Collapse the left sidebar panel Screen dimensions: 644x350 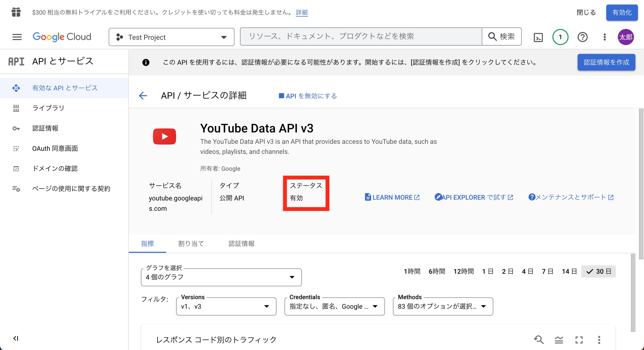[x=16, y=338]
